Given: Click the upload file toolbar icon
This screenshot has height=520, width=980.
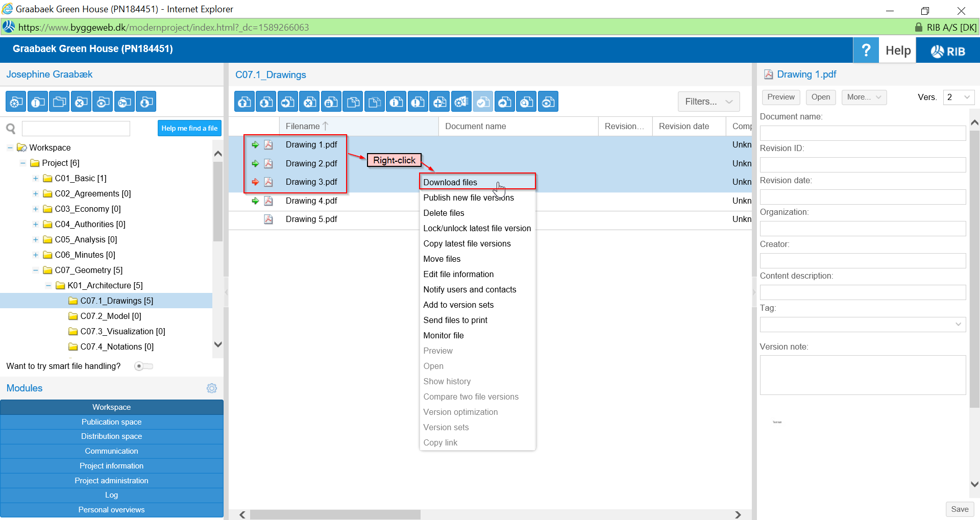Looking at the screenshot, I should pyautogui.click(x=244, y=102).
